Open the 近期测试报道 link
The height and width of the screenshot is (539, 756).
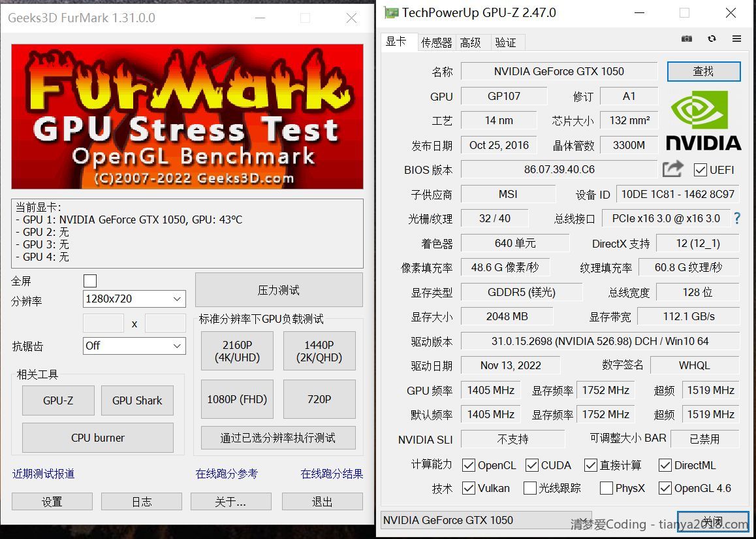(43, 474)
